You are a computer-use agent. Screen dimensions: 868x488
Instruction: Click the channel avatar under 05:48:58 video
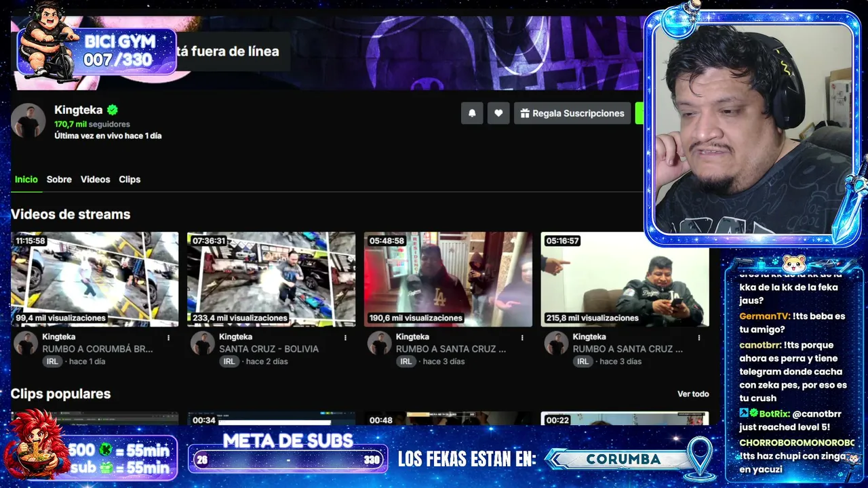[x=380, y=343]
